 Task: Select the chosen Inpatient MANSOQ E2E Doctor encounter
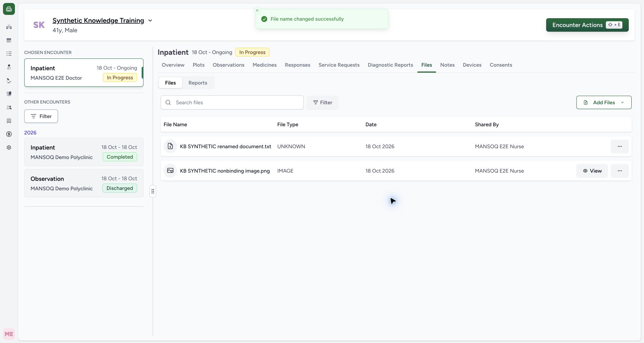pyautogui.click(x=84, y=73)
